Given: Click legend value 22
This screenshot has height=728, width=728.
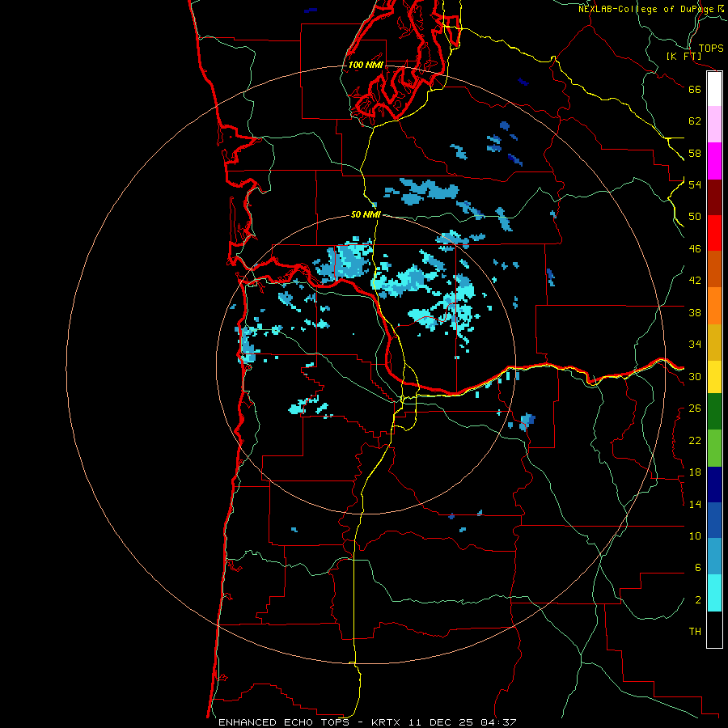Looking at the screenshot, I should click(695, 440).
